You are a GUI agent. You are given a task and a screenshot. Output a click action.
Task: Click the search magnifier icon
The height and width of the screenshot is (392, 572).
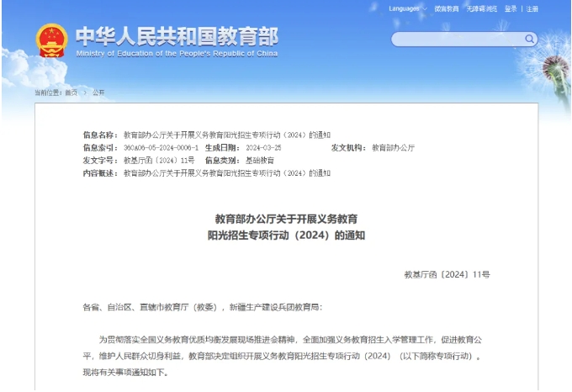click(529, 39)
